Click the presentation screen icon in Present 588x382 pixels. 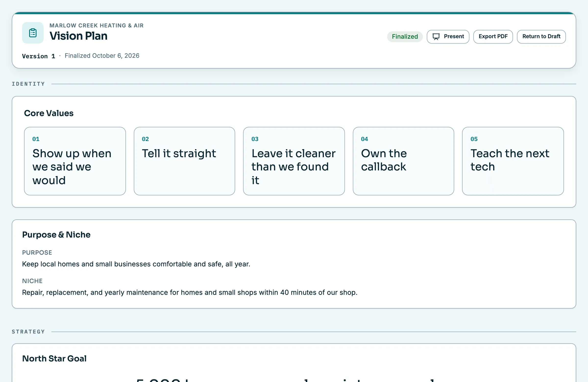point(436,36)
